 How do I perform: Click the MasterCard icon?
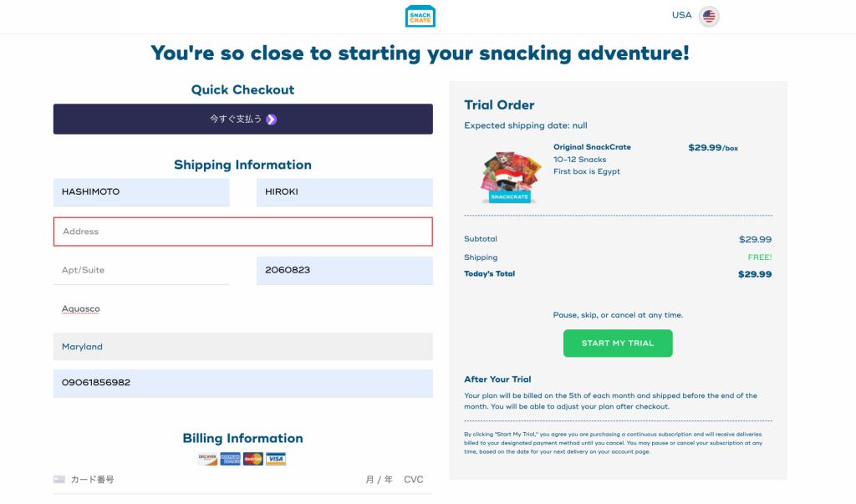252,459
